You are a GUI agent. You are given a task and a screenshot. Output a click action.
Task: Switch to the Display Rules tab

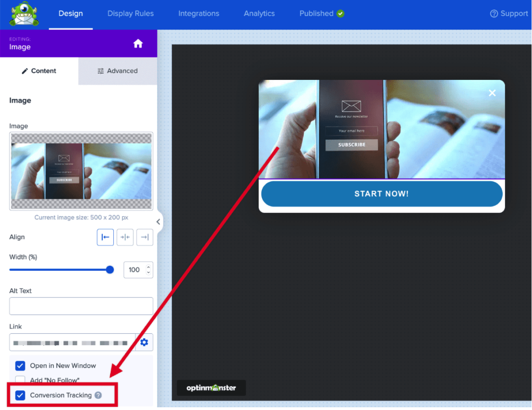tap(130, 13)
